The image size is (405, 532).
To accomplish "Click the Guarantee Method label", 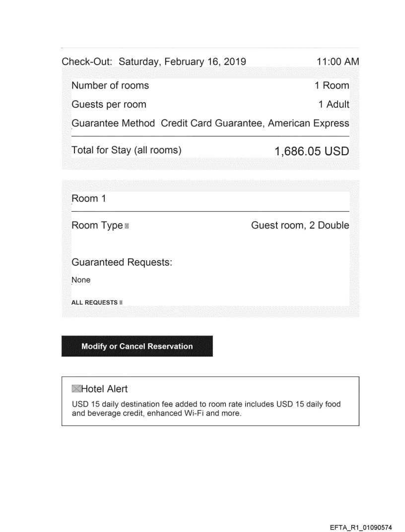I will [x=113, y=123].
